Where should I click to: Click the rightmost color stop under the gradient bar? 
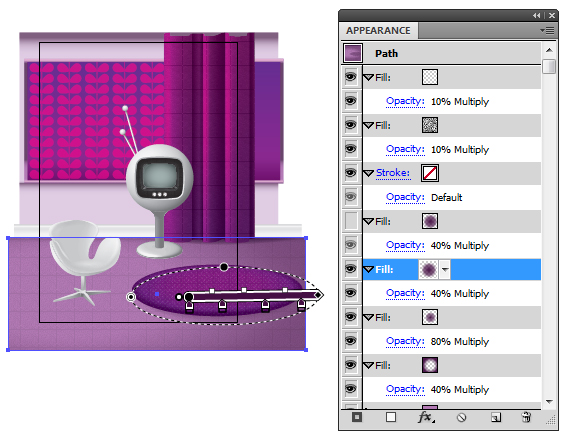(x=301, y=306)
